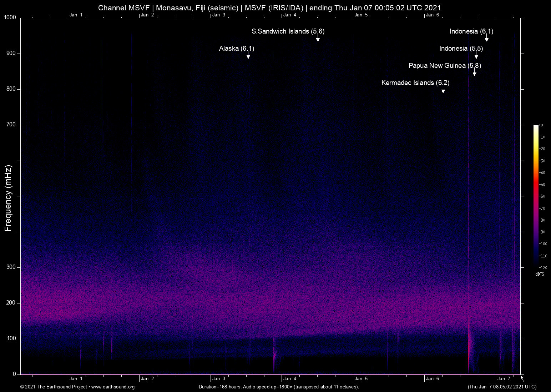
Task: Click Jan 2 on the bottom time axis
Action: click(x=147, y=378)
